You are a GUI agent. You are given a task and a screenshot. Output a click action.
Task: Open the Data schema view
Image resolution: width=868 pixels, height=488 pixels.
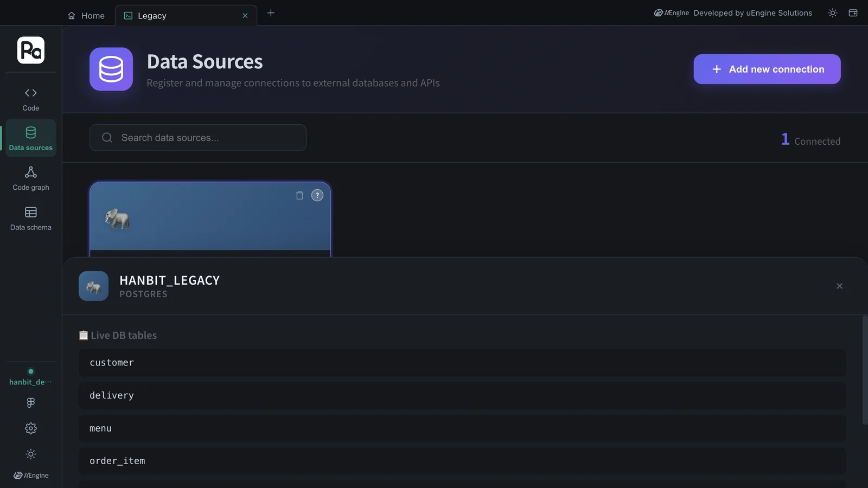click(31, 219)
